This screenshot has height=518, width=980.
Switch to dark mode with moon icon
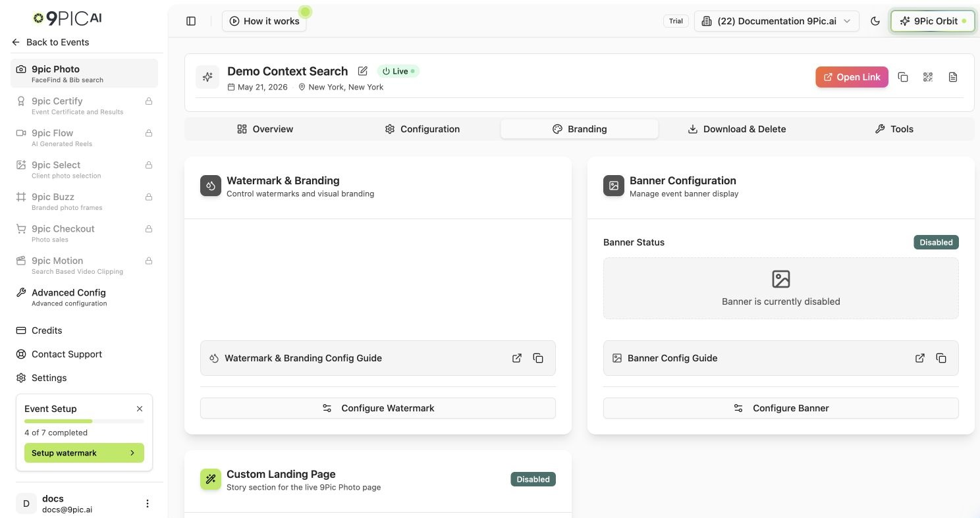[x=875, y=21]
